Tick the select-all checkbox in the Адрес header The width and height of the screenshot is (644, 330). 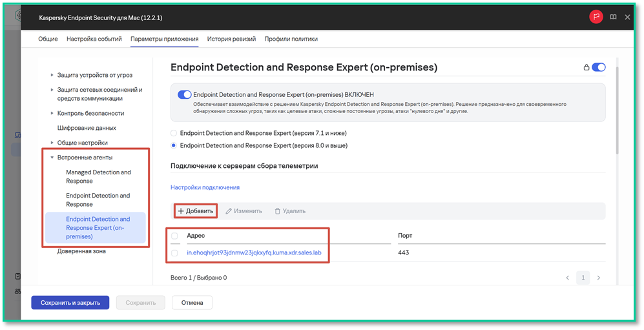pyautogui.click(x=174, y=236)
